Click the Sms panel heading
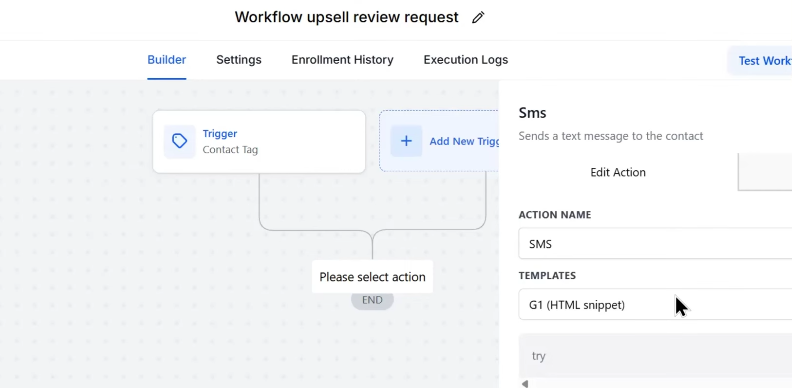This screenshot has width=792, height=388. pos(532,113)
